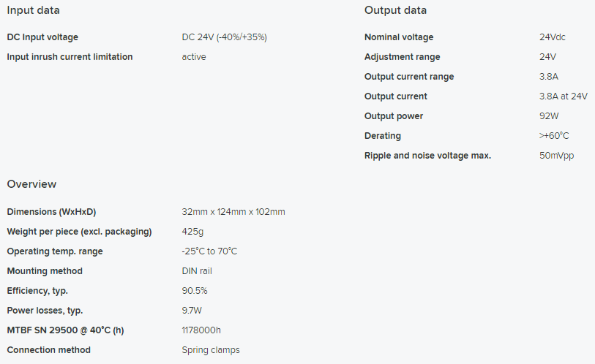Click the Nominal voltage 24Vdc value

(x=552, y=37)
